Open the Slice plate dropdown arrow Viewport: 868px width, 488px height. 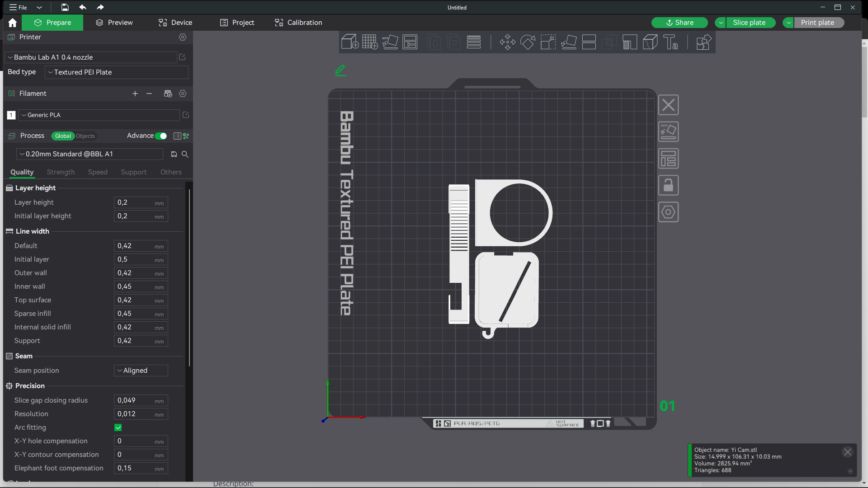[x=721, y=23]
